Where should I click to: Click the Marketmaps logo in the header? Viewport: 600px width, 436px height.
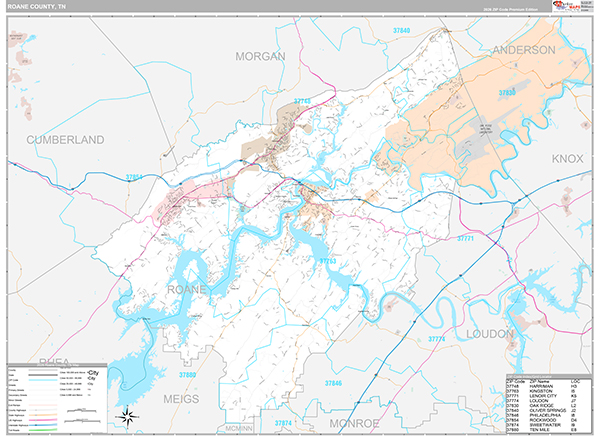(566, 6)
